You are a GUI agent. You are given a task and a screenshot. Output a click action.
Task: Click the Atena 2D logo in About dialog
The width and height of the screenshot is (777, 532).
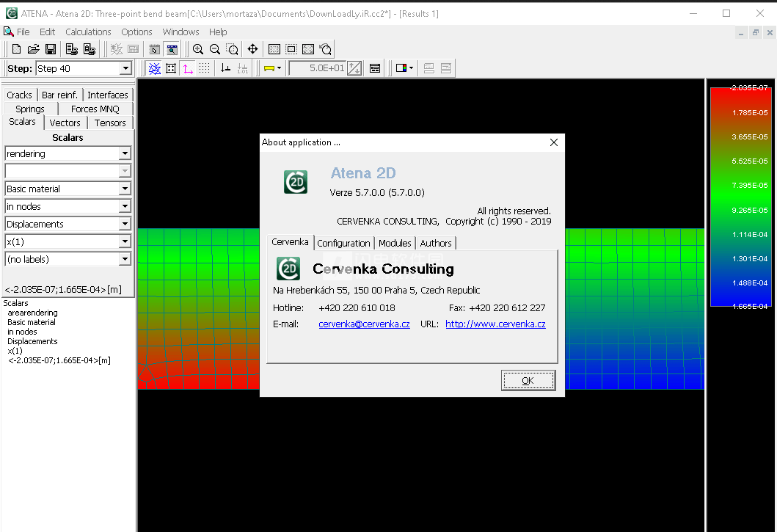point(296,182)
